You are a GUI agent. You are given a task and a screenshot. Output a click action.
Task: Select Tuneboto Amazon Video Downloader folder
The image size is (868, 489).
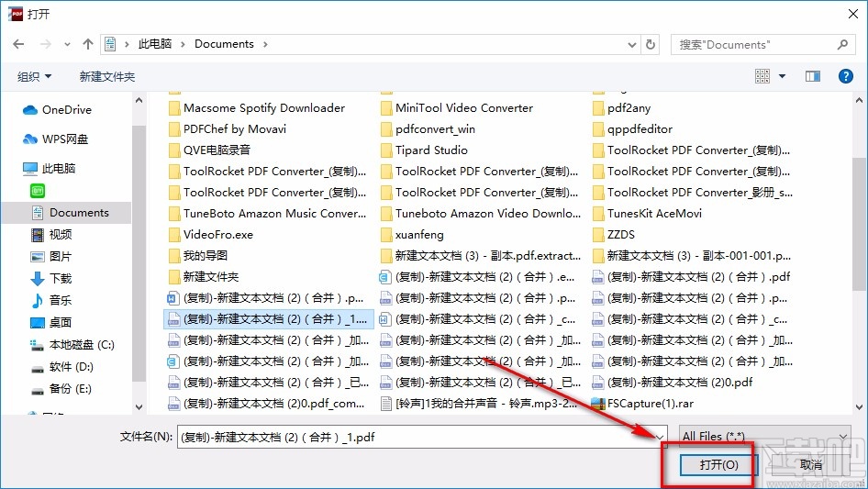480,213
